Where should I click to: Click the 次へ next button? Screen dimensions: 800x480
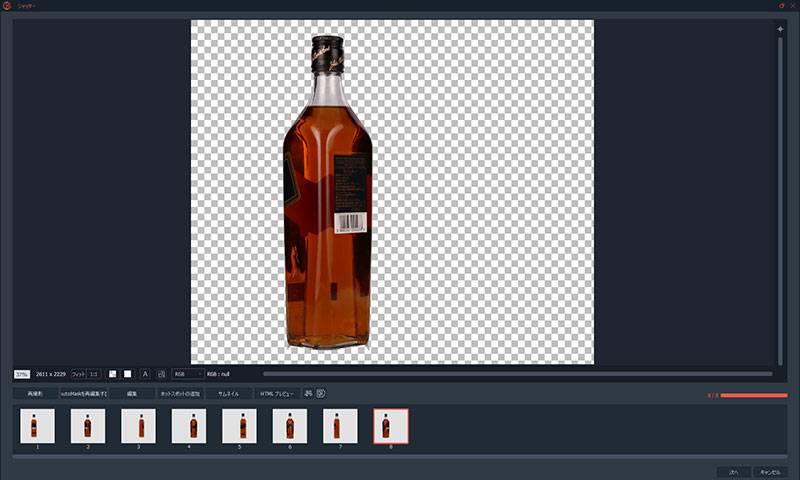pos(733,471)
